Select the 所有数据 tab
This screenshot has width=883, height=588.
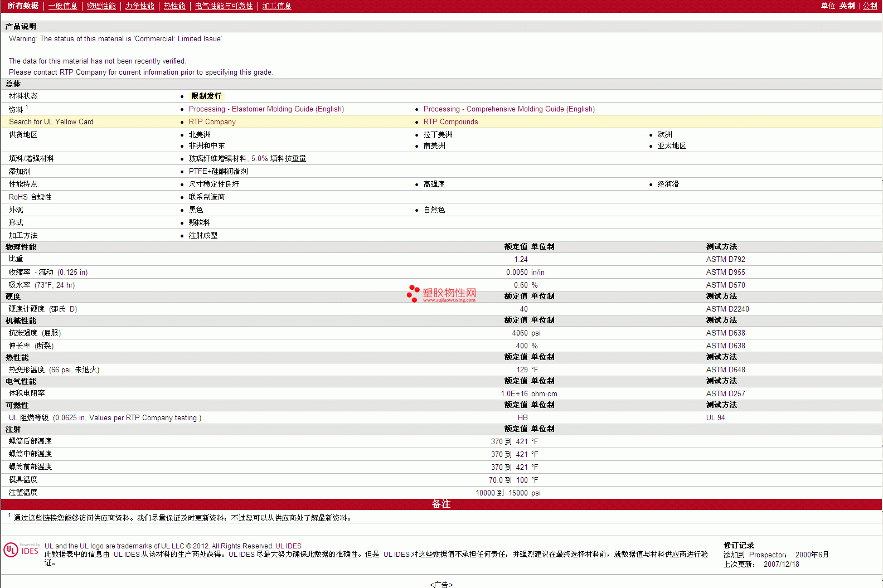pos(23,6)
